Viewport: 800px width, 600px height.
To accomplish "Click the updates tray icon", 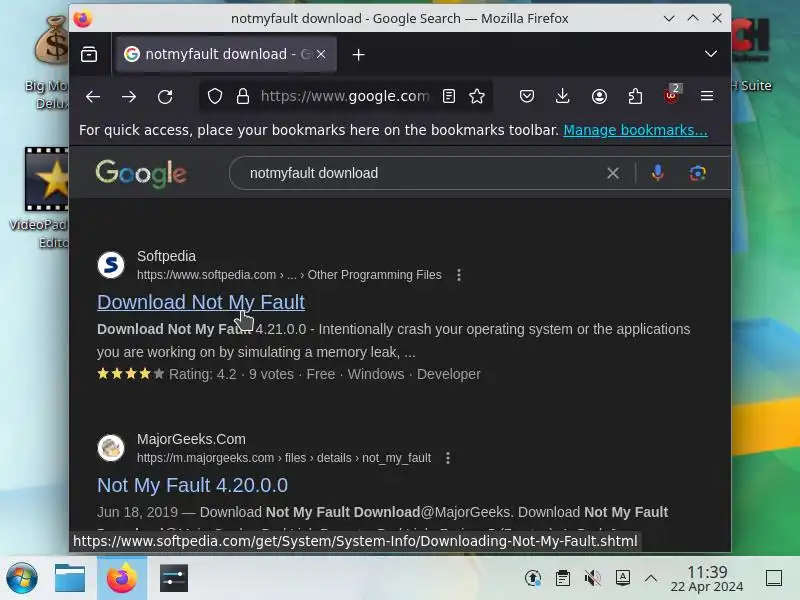I will coord(533,578).
